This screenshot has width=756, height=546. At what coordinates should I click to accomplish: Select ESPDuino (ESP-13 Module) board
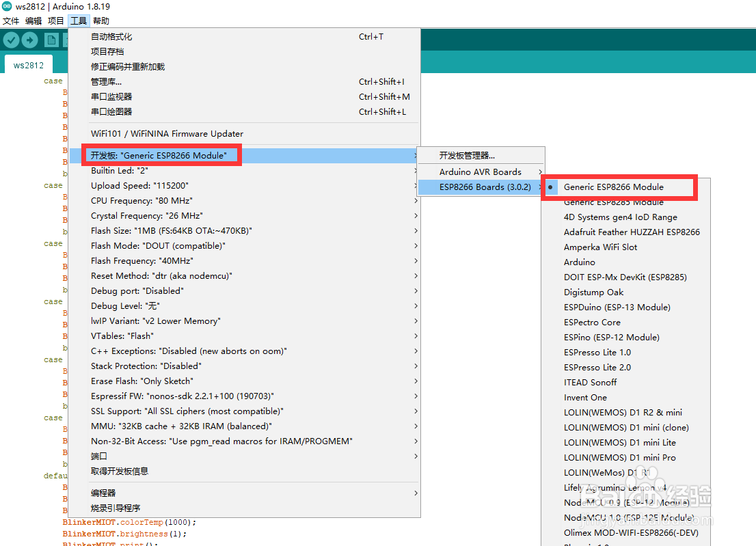point(626,307)
